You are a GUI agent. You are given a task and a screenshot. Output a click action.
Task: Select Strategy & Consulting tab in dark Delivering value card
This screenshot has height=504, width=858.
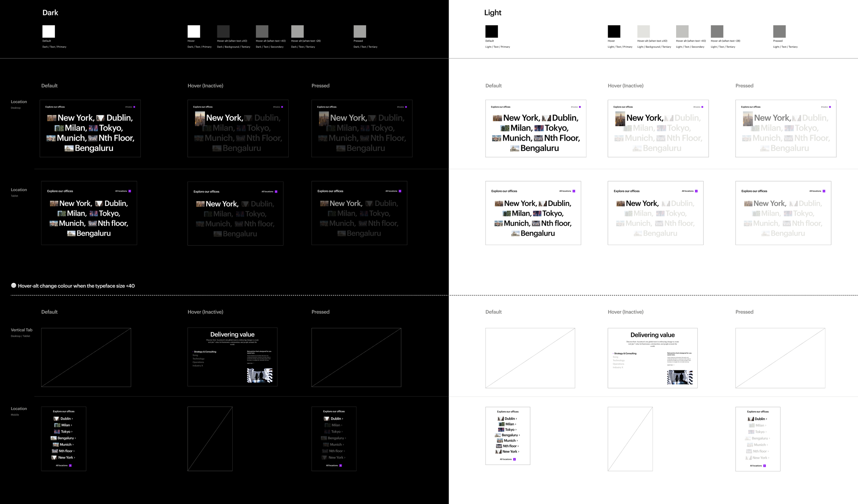pos(205,352)
